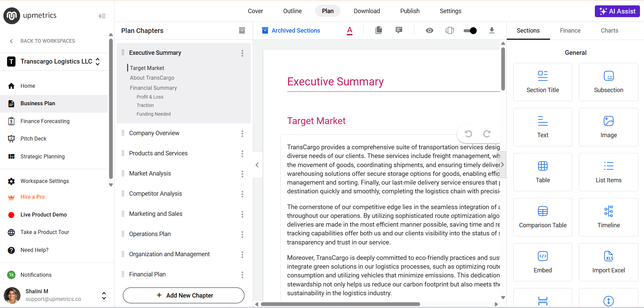Toggle the preview eye icon
The width and height of the screenshot is (644, 308).
(x=429, y=31)
